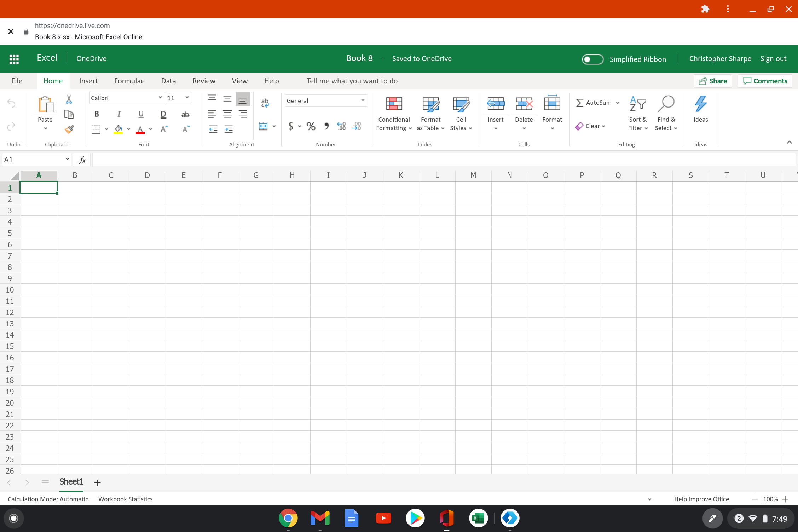Screen dimensions: 798x532
Task: Align text right
Action: coord(243,114)
